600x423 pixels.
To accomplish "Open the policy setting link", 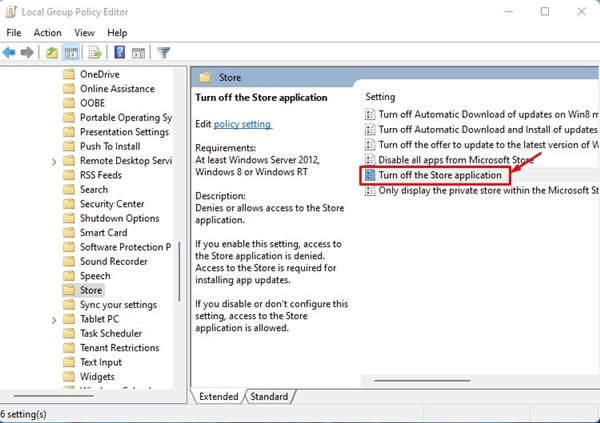I will tap(243, 124).
